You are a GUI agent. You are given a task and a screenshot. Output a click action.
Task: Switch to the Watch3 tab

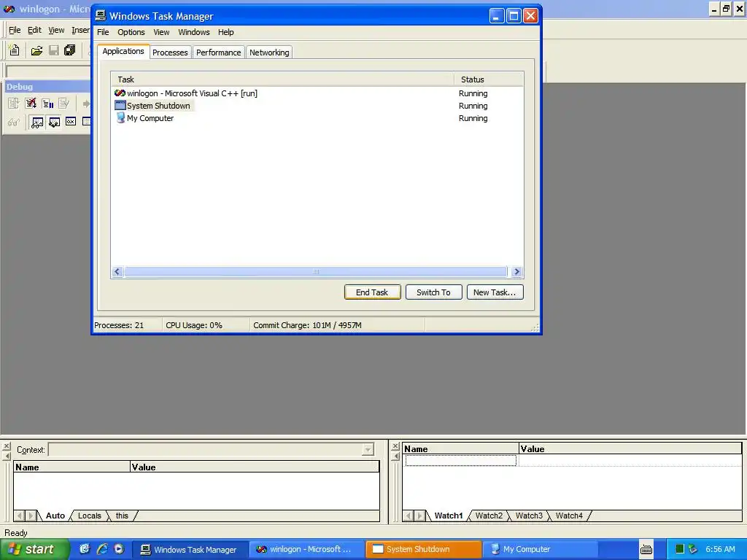pos(529,516)
